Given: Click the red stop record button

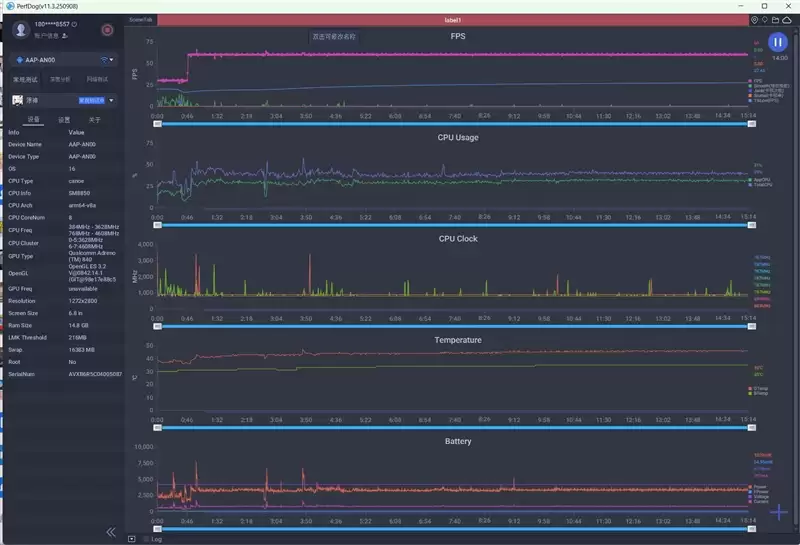Looking at the screenshot, I should coord(107,30).
